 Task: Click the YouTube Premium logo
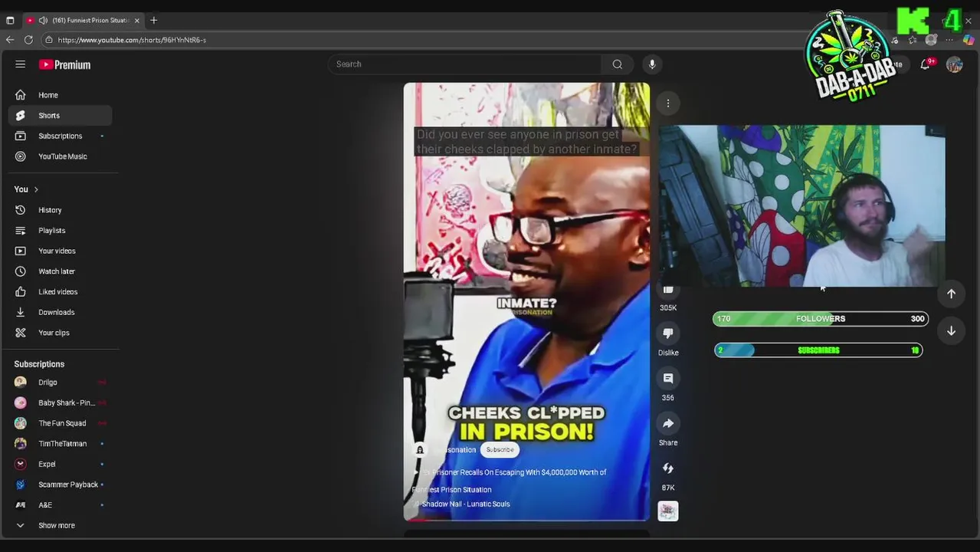65,64
